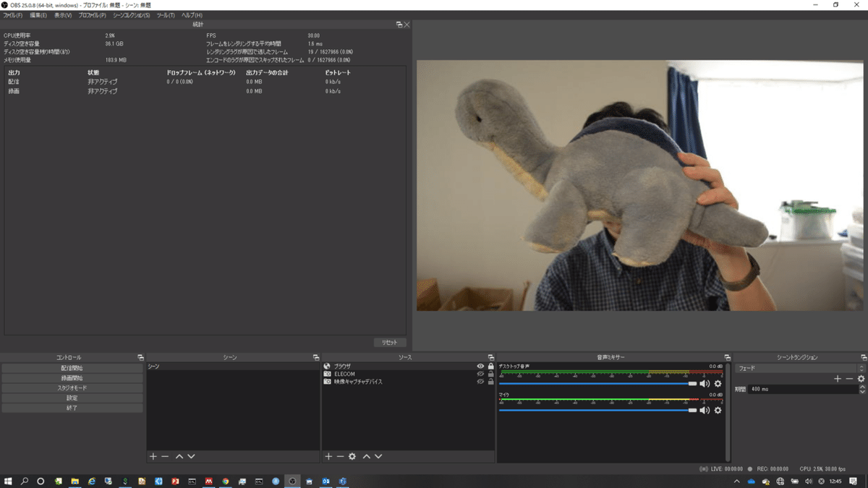This screenshot has height=488, width=868.
Task: Unlock the ブラウザ source
Action: (490, 367)
